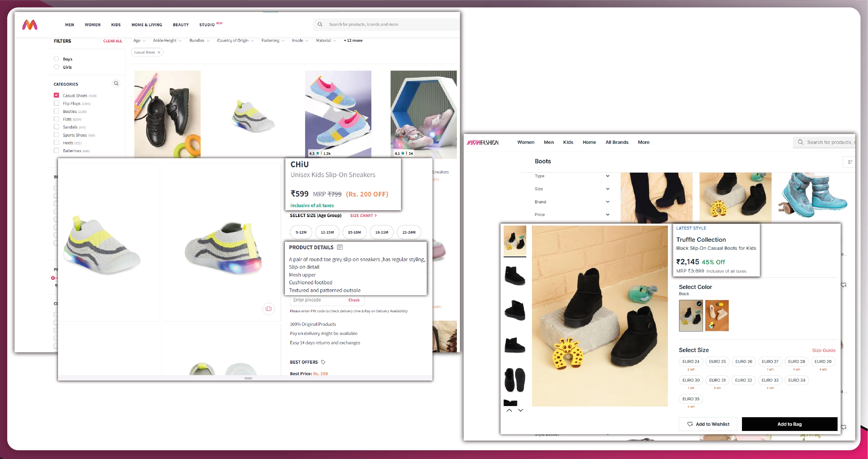Click the Best Offers tag icon
This screenshot has width=868, height=459.
[x=323, y=362]
